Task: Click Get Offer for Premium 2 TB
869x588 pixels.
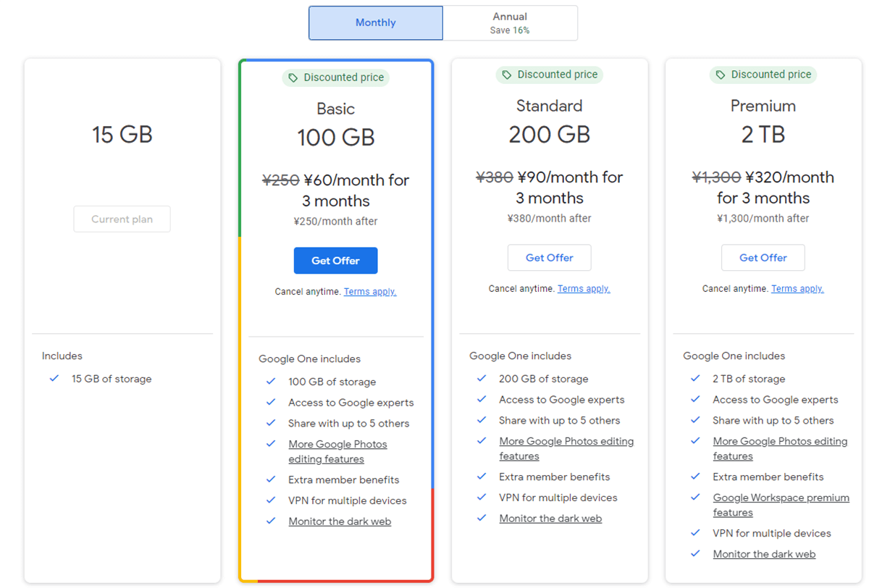Action: coord(763,258)
